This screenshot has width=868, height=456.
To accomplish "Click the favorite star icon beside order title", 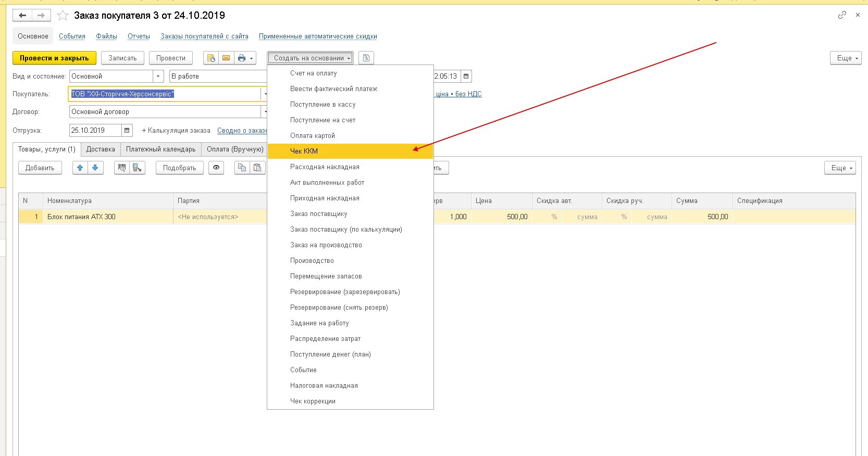I will click(63, 16).
